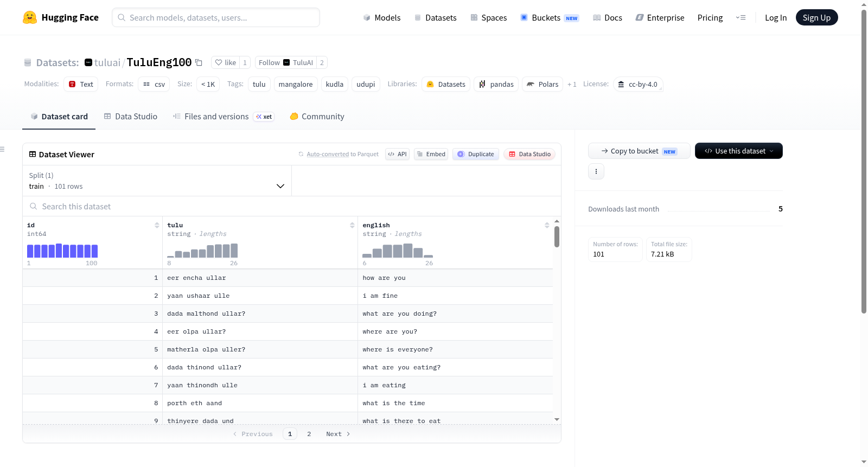
Task: Open the Files and versions tab
Action: click(224, 117)
